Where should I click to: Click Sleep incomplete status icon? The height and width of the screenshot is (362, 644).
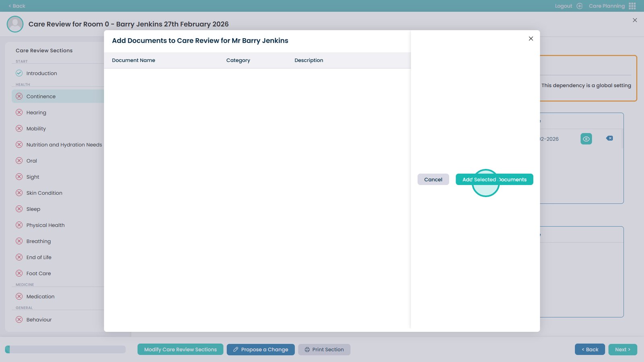tap(19, 209)
